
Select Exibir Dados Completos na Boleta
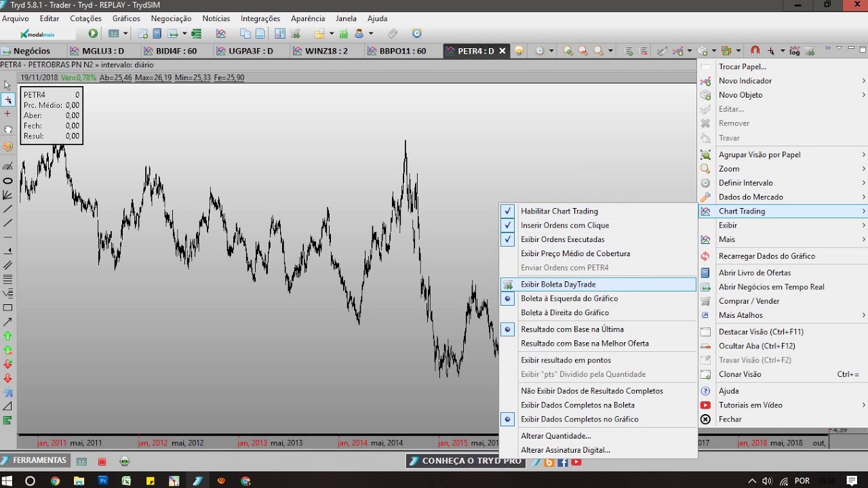pyautogui.click(x=597, y=405)
